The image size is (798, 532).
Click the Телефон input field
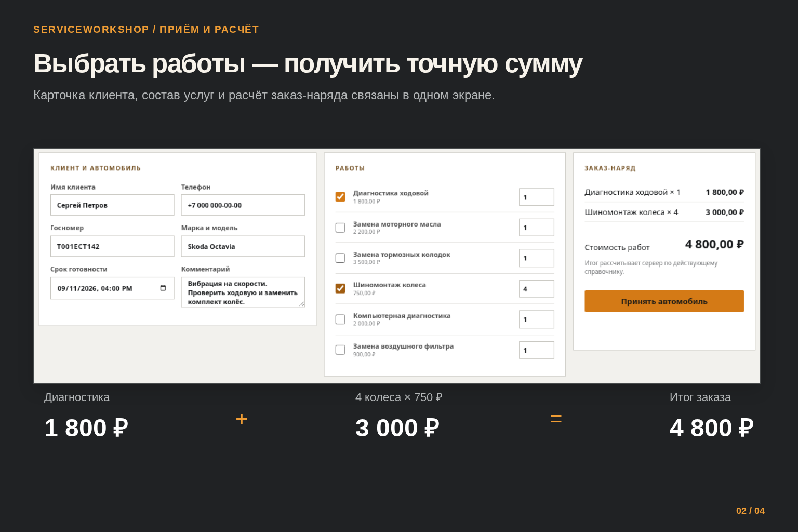(243, 205)
